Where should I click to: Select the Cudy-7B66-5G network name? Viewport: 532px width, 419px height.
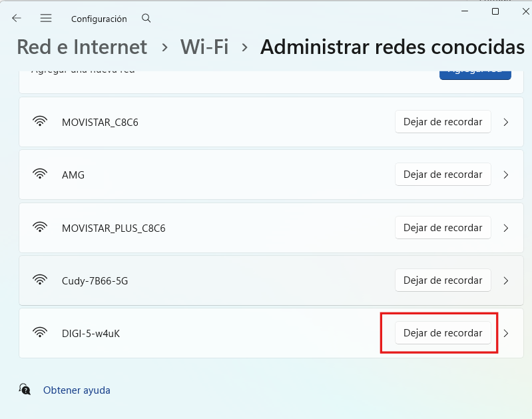[x=95, y=281]
